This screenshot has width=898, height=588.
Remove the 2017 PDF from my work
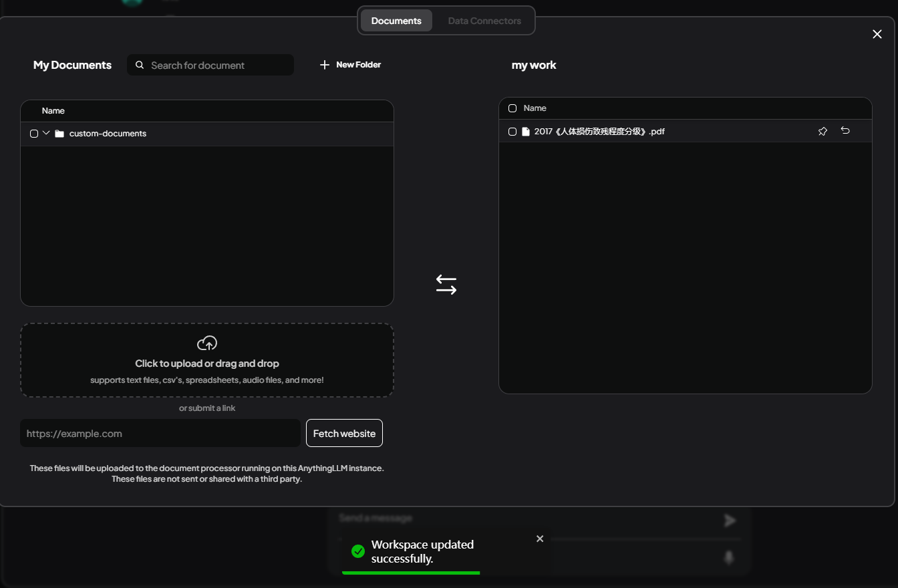pyautogui.click(x=845, y=131)
